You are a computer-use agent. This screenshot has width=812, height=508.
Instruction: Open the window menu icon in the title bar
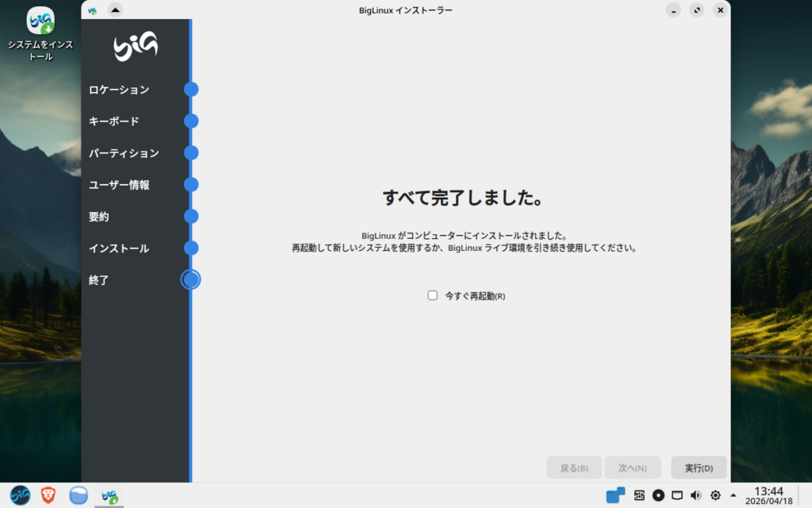click(x=93, y=10)
